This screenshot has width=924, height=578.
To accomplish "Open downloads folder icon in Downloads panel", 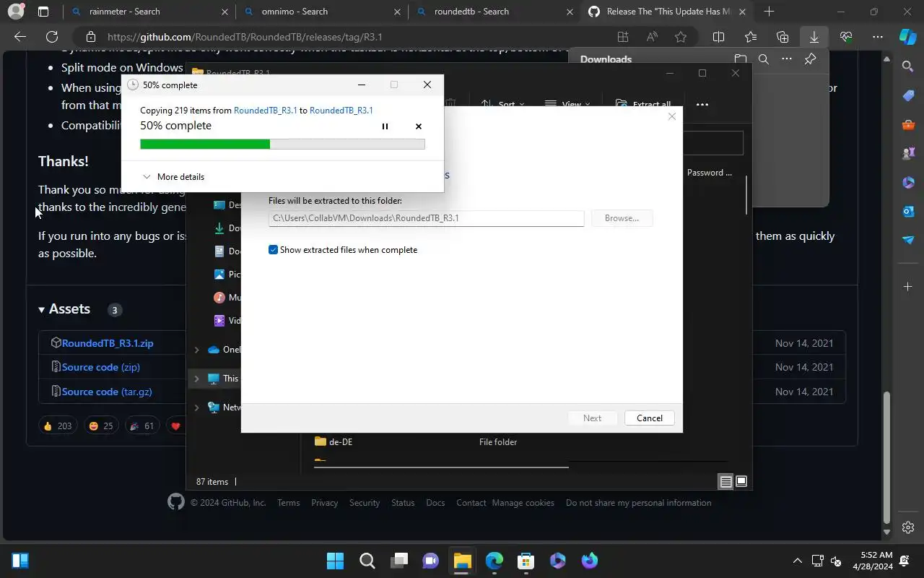I will pyautogui.click(x=740, y=59).
